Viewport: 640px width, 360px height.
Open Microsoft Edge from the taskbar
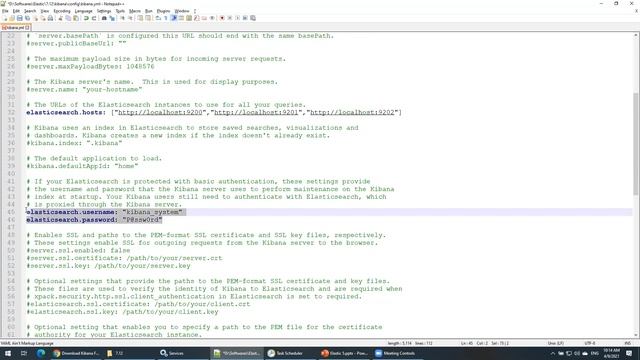(x=41, y=353)
